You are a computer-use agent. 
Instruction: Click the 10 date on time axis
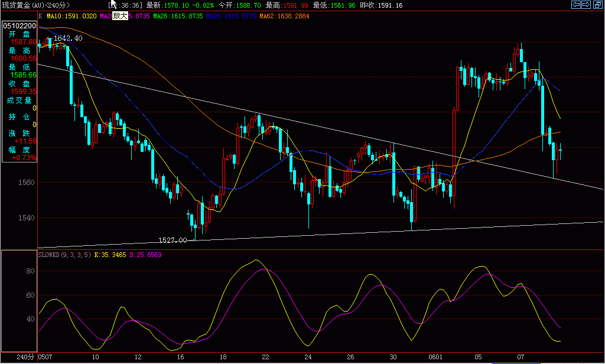[95, 357]
